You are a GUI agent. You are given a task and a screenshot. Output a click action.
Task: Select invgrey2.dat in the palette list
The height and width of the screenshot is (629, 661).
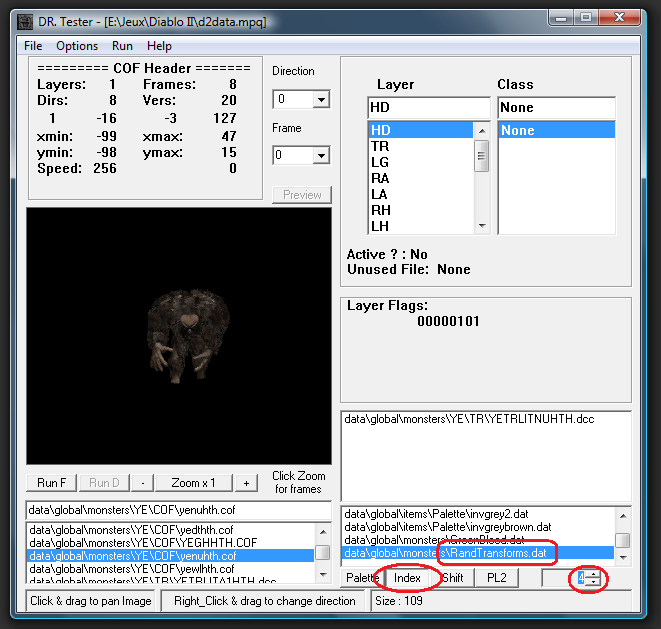point(478,514)
